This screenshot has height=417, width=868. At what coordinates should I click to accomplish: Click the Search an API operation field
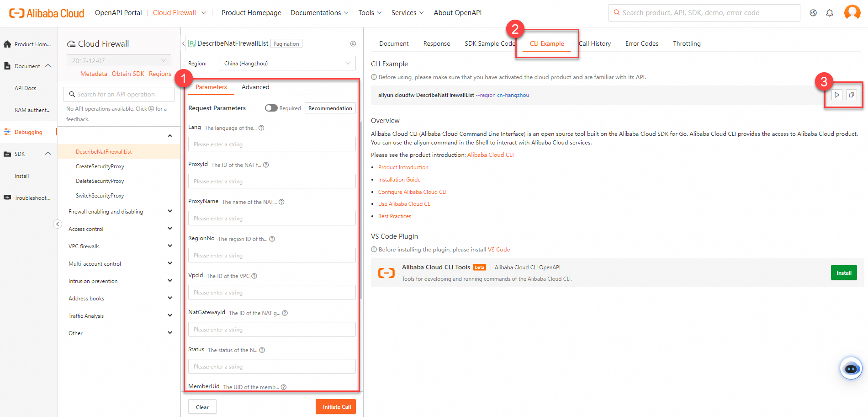point(119,94)
